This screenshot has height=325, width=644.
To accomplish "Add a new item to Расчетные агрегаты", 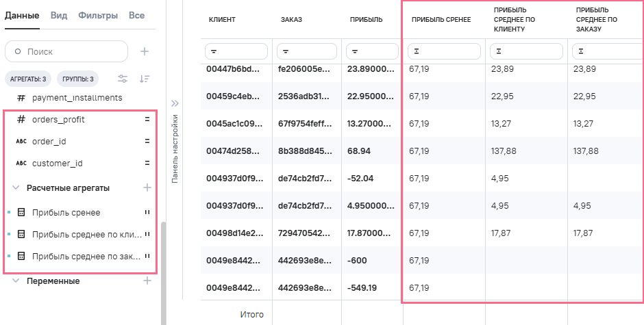I will (147, 187).
